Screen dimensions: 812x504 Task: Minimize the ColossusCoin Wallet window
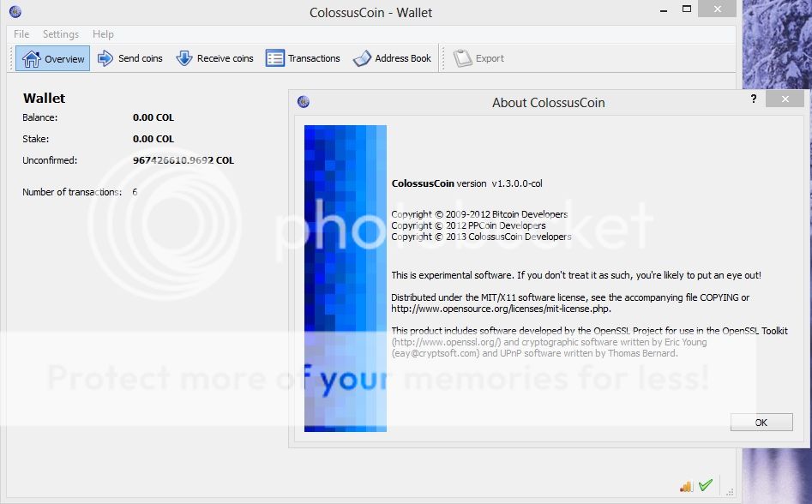pos(664,9)
